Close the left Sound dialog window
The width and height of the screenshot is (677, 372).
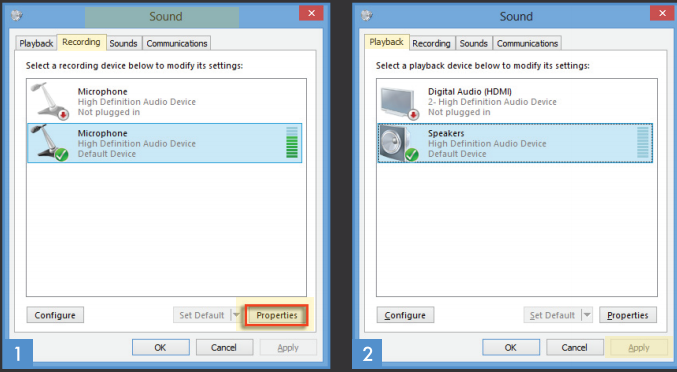[x=311, y=13]
